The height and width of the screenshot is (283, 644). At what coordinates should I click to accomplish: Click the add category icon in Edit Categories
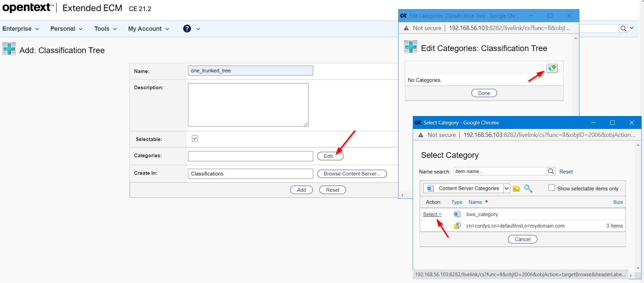552,68
